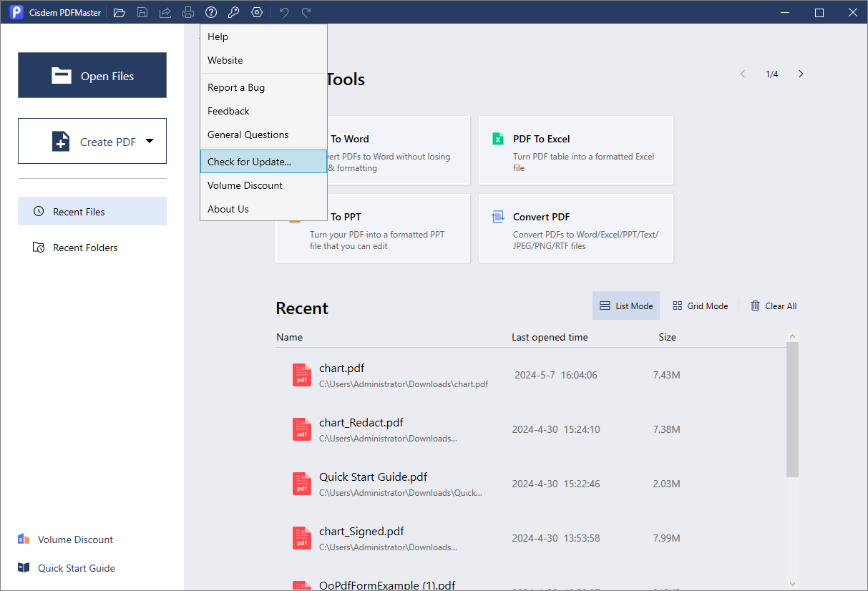Select Help from the dropdown menu
The height and width of the screenshot is (591, 868).
coord(263,36)
